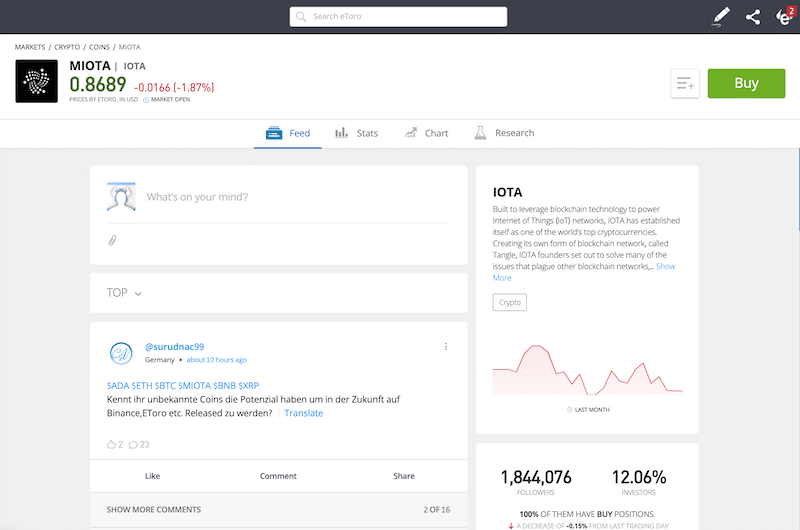800x530 pixels.
Task: Open eToro notifications icon with badge
Action: [x=785, y=16]
